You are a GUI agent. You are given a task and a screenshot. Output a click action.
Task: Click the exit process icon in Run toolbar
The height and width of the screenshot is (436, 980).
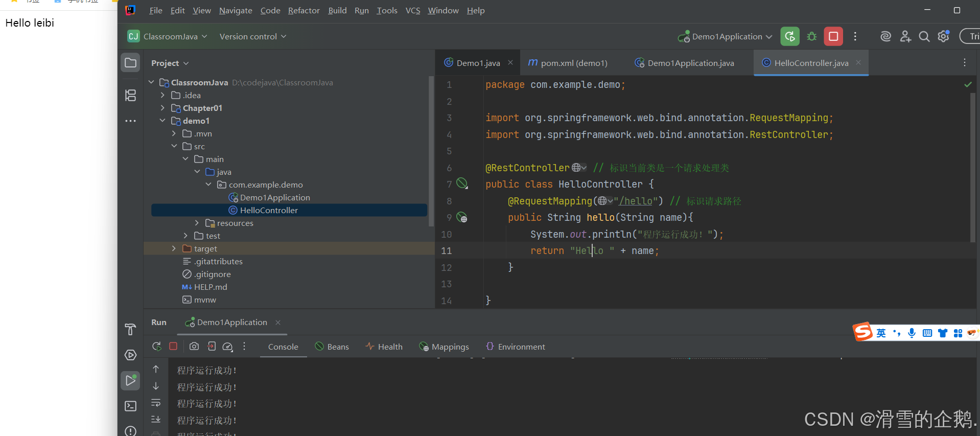[x=212, y=346]
